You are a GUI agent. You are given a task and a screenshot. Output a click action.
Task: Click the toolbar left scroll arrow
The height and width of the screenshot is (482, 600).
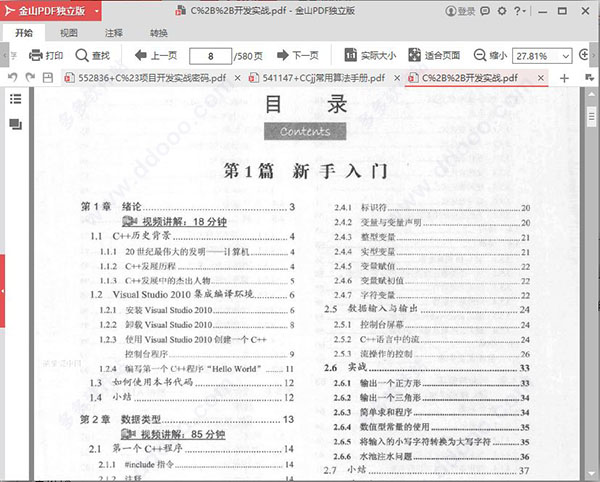point(4,55)
